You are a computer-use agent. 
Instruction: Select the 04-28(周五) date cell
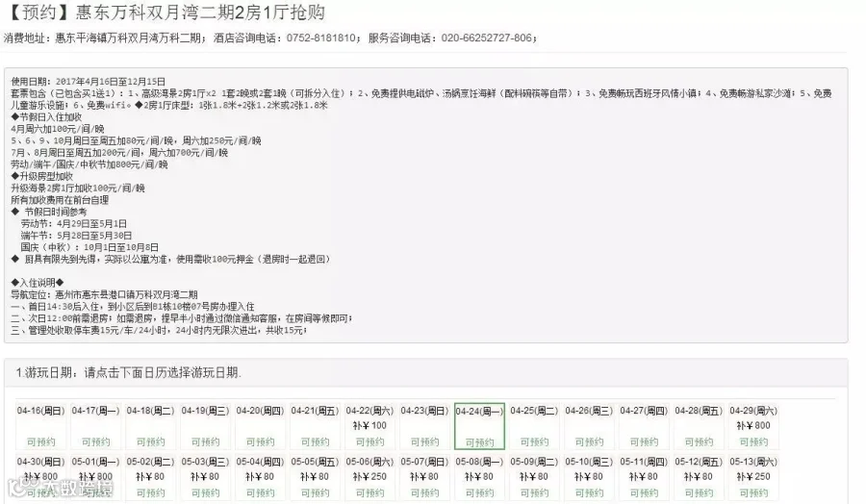pyautogui.click(x=699, y=426)
